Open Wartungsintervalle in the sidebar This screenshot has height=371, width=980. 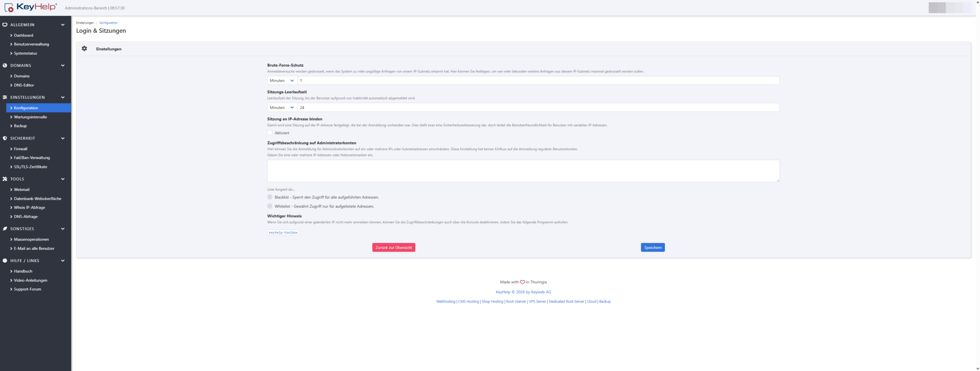[x=30, y=117]
